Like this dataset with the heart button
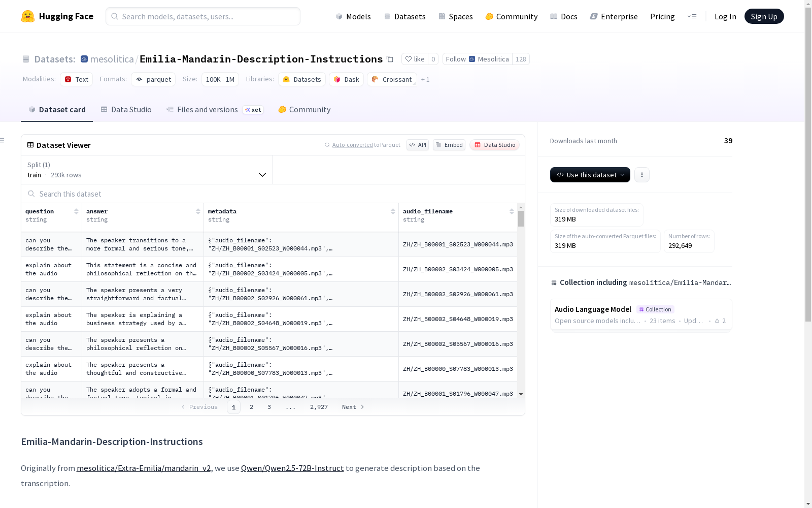This screenshot has width=812, height=508. (x=415, y=59)
